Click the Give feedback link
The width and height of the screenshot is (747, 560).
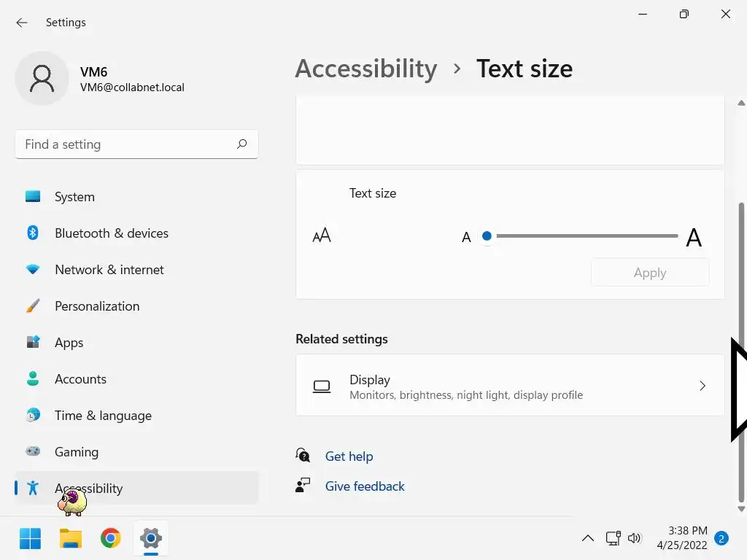pyautogui.click(x=365, y=486)
